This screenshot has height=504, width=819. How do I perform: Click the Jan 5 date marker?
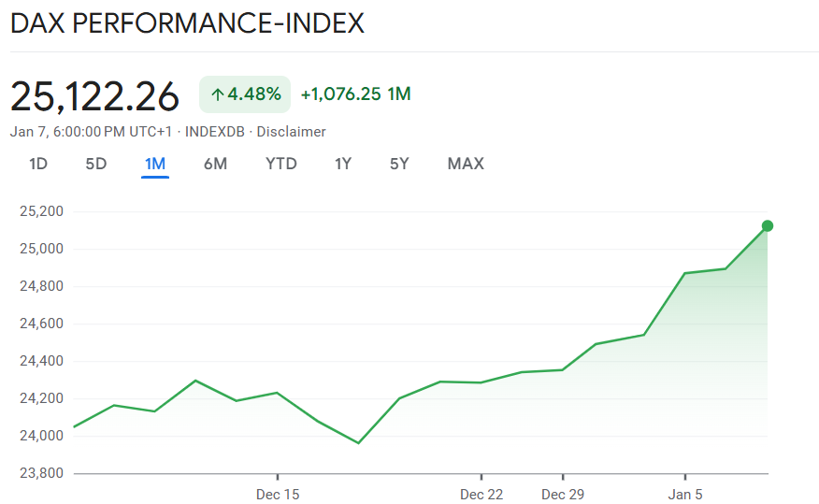point(685,494)
